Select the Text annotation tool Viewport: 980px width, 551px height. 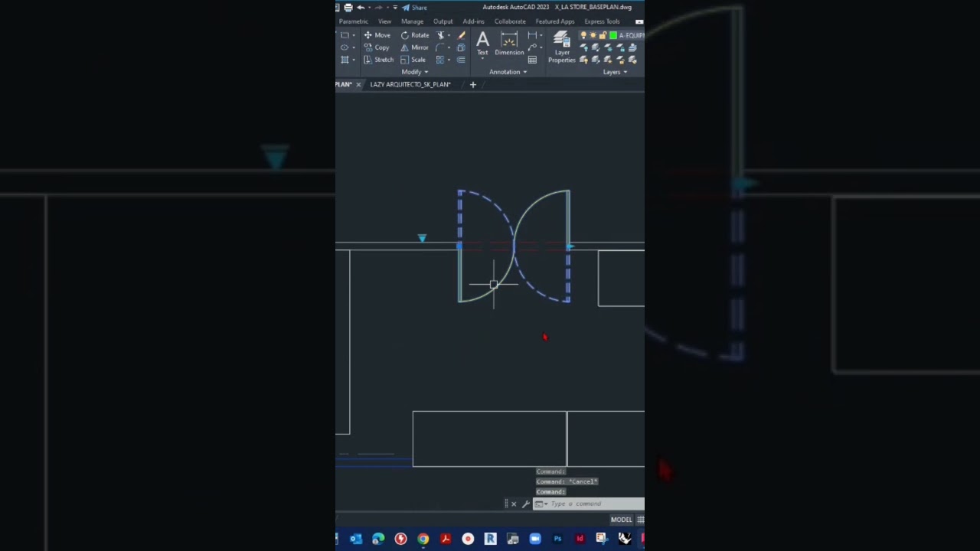(482, 44)
